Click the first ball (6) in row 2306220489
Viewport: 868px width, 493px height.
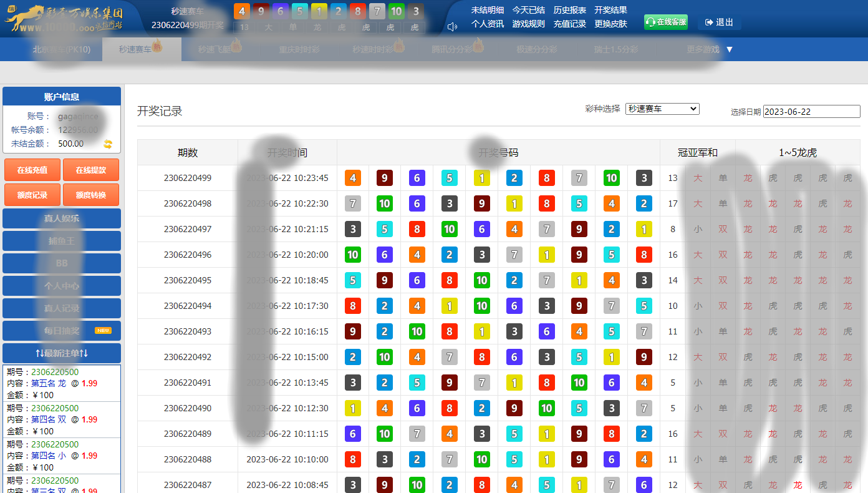353,434
